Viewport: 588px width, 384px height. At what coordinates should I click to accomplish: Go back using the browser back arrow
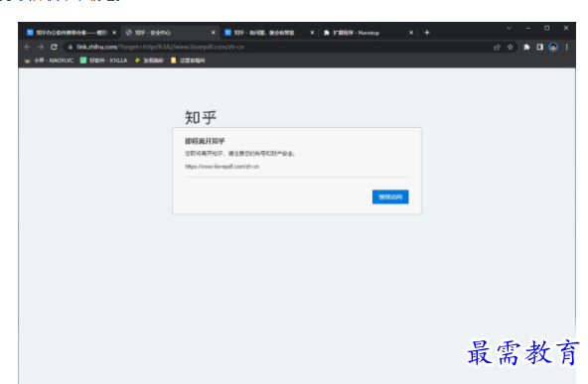pyautogui.click(x=27, y=47)
